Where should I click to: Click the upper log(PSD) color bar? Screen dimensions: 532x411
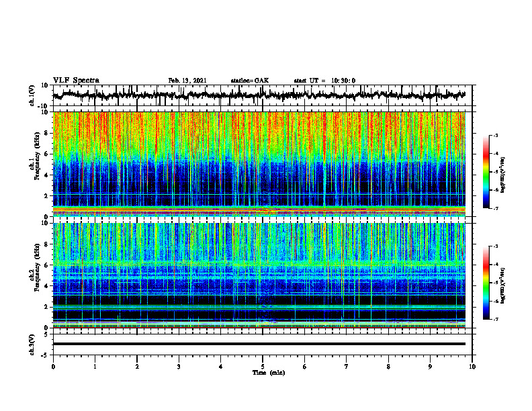[x=486, y=172]
